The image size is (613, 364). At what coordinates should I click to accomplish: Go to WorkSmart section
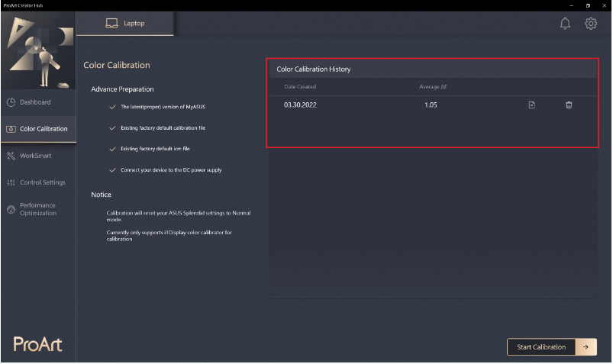click(38, 156)
